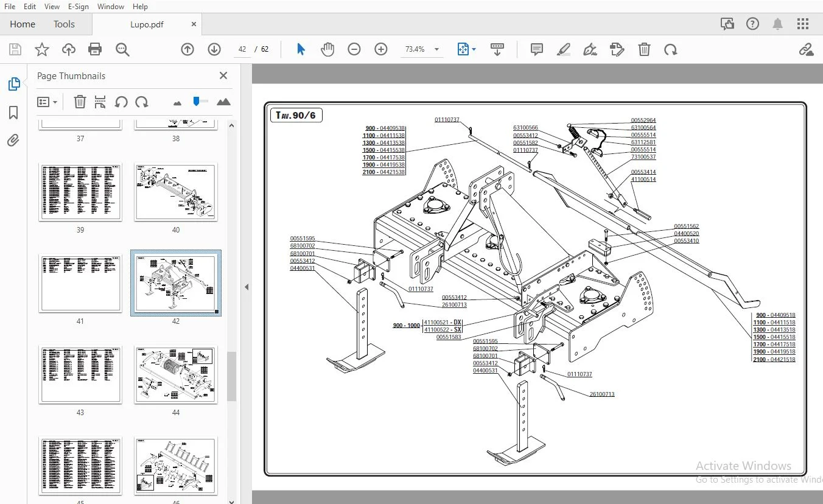Share link to file icon
This screenshot has width=823, height=504.
pos(806,49)
